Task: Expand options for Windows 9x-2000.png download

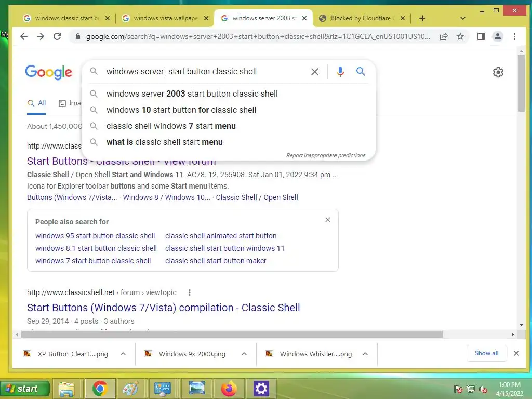Action: point(244,354)
